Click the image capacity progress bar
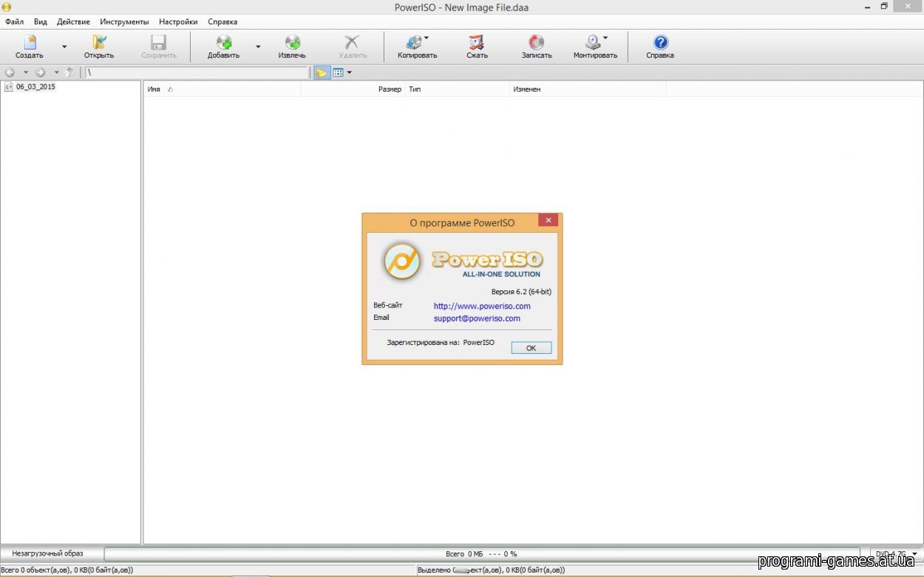The width and height of the screenshot is (924, 577). (x=481, y=553)
